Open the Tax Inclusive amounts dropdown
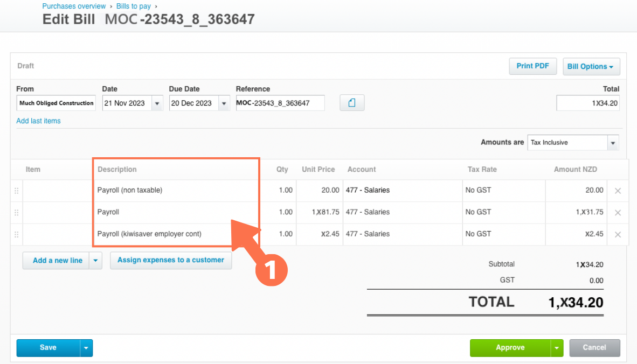This screenshot has width=637, height=364. (613, 142)
